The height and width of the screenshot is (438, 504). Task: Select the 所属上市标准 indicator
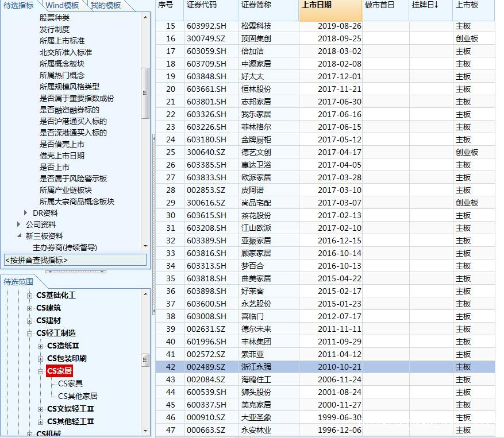click(62, 41)
